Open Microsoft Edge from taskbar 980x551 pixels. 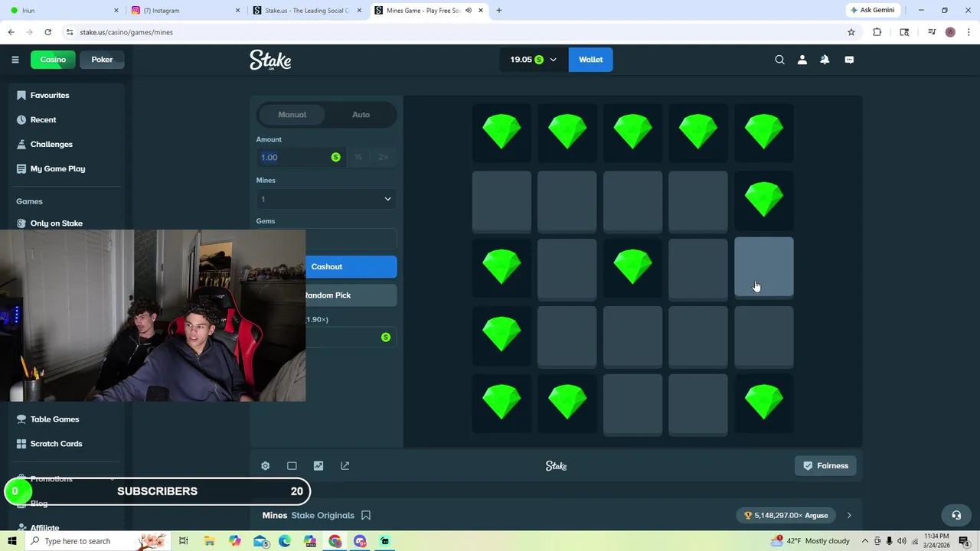[285, 541]
